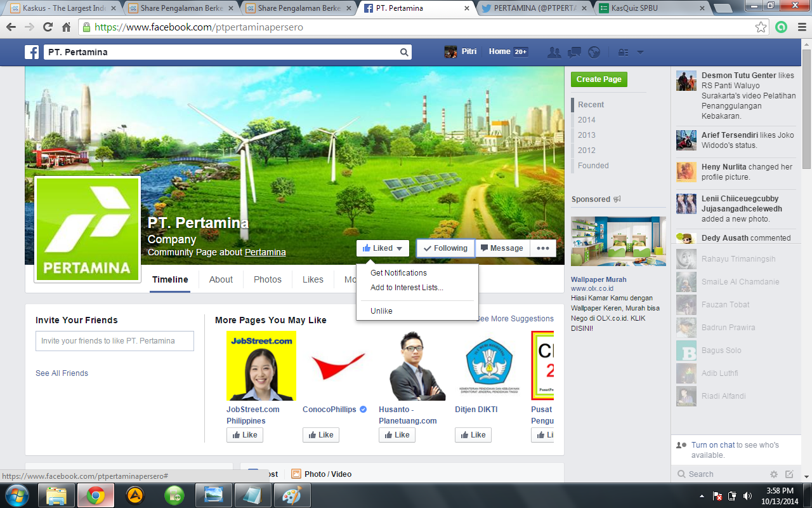This screenshot has height=508, width=812.
Task: Click the volume speaker icon in system tray
Action: (748, 495)
